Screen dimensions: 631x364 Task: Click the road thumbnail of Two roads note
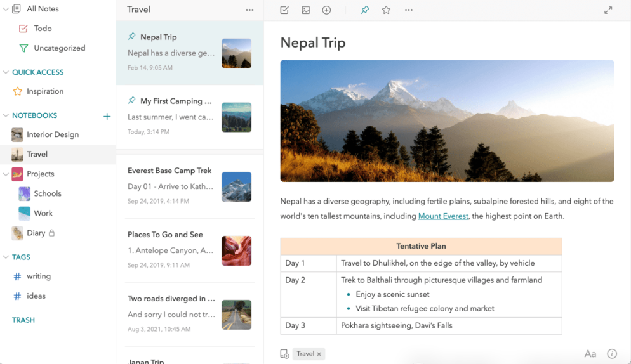pos(237,315)
